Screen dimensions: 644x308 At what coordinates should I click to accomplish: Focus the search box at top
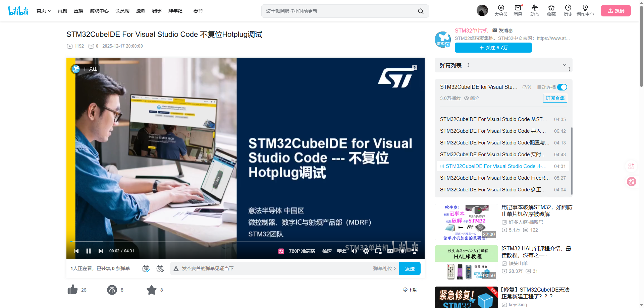[340, 11]
